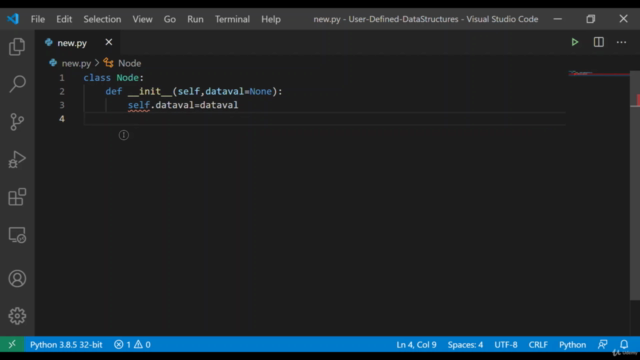
Task: Change language mode via Python
Action: (572, 344)
